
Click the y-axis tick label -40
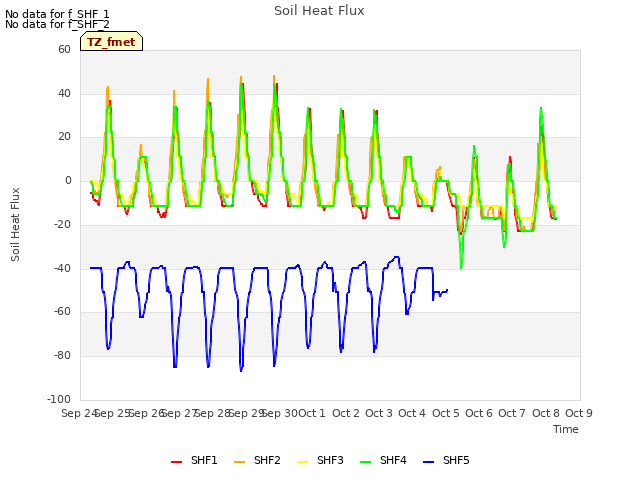62,269
